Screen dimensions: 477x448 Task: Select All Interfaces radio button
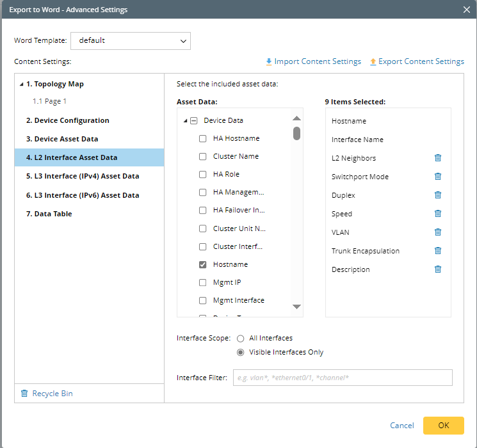pyautogui.click(x=241, y=338)
